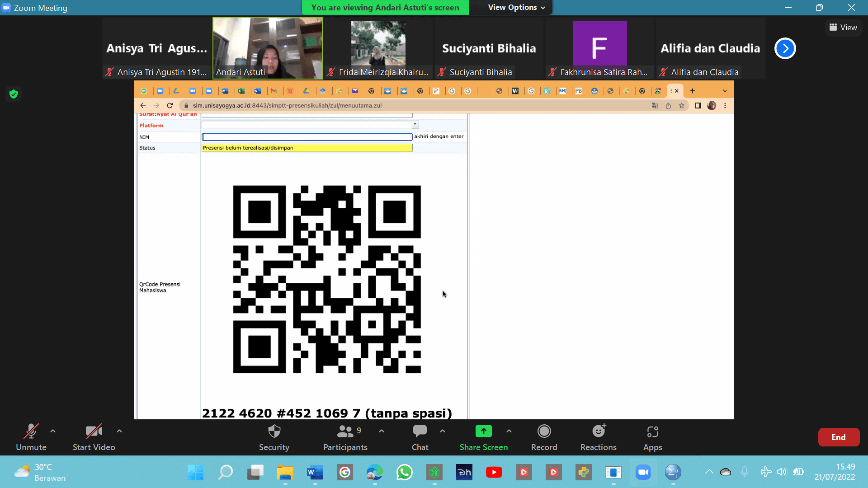Show next participants with blue arrow

click(785, 48)
